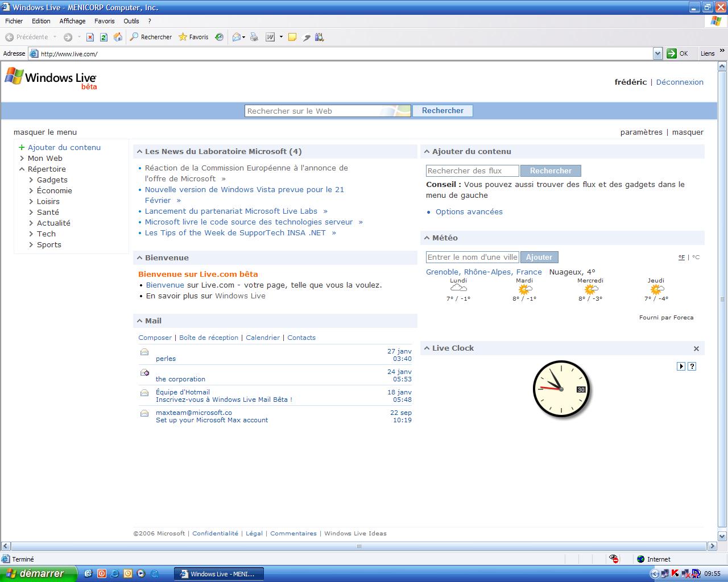Click the horizontal scrollbar thumb
The image size is (728, 582).
click(358, 546)
